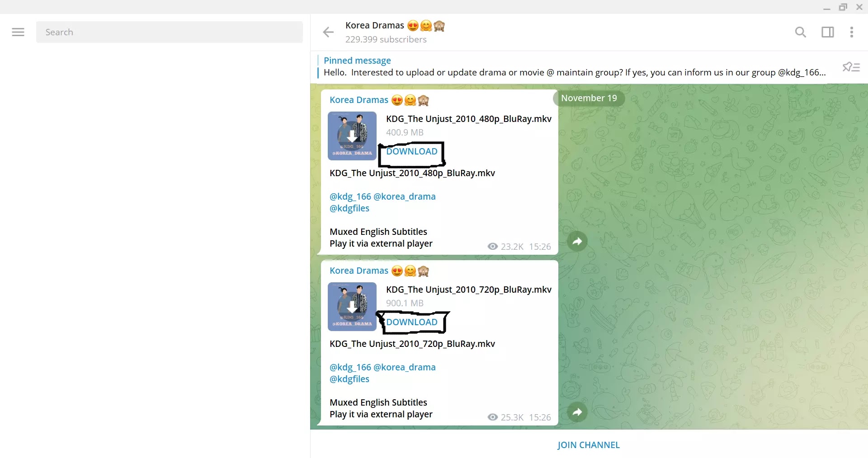Search within the Korea Dramas channel
Screen dimensions: 868x458
[x=800, y=32]
